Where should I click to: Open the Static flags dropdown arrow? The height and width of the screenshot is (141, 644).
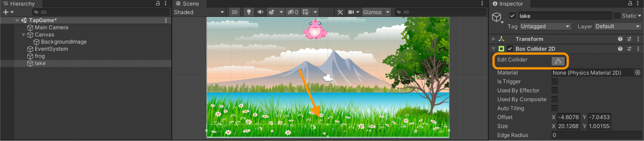click(639, 16)
